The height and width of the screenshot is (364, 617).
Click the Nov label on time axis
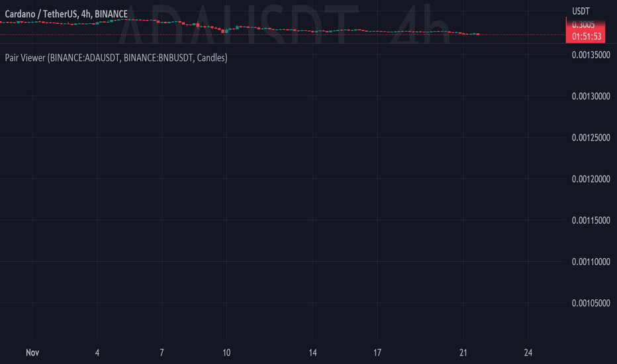pyautogui.click(x=32, y=353)
